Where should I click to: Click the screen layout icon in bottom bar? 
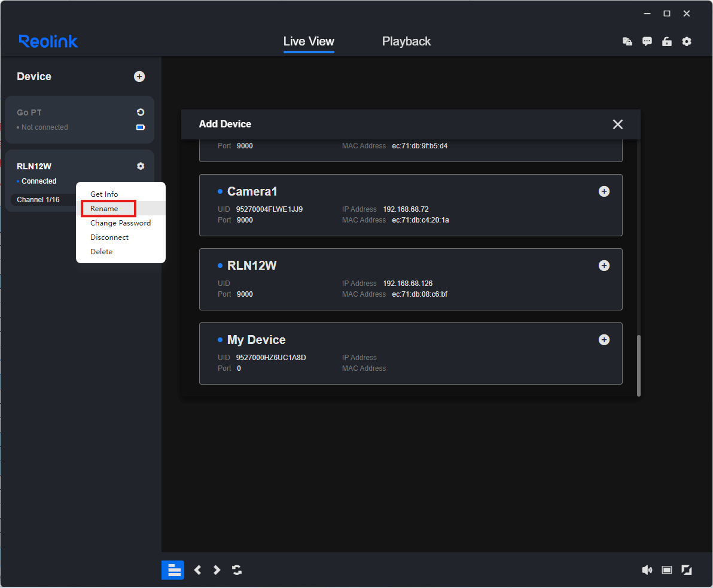pyautogui.click(x=666, y=570)
